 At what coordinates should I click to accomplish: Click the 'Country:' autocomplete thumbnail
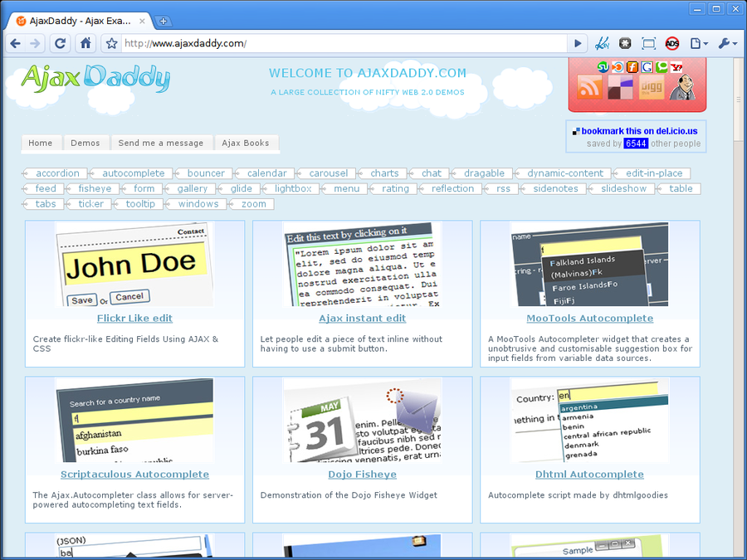pos(590,420)
